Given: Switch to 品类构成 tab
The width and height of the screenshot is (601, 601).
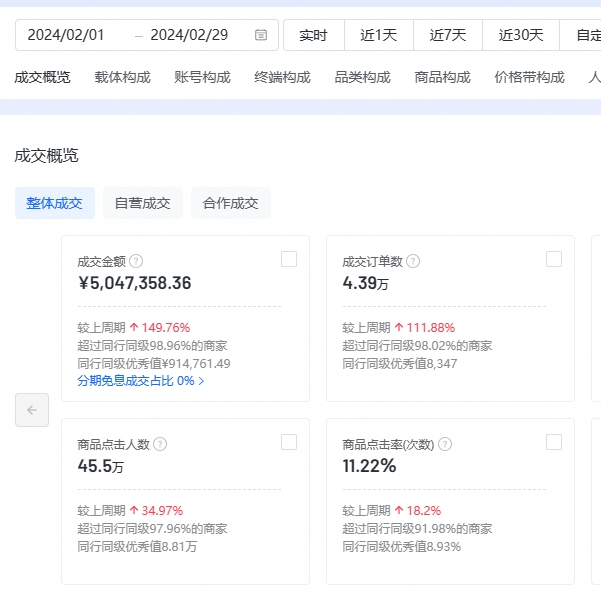Looking at the screenshot, I should click(x=362, y=77).
